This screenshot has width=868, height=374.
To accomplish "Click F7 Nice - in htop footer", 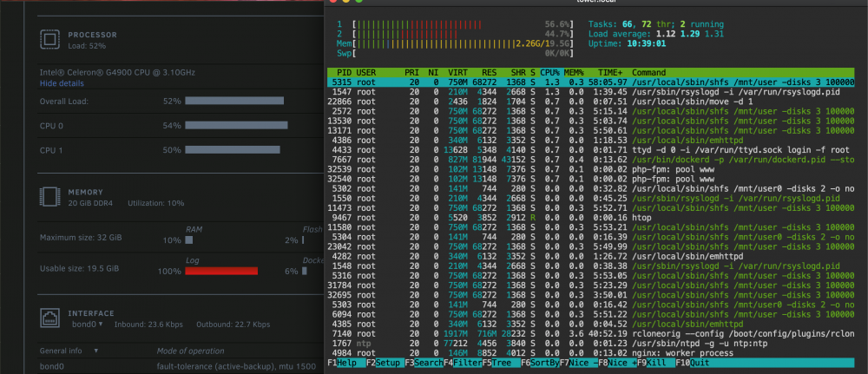I will click(579, 363).
